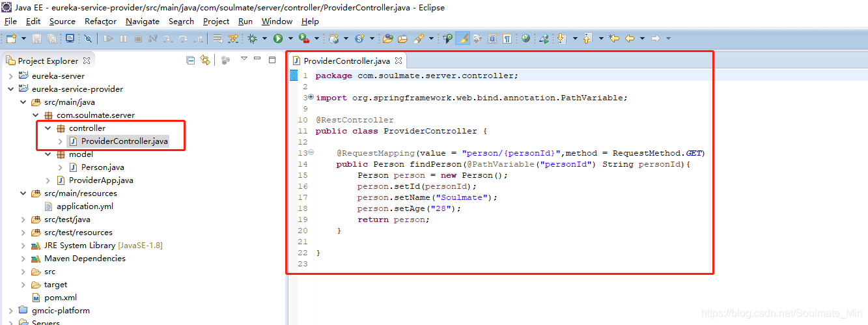Click the Search flashlight icon
Viewport: 868px width, 325px height.
click(417, 39)
